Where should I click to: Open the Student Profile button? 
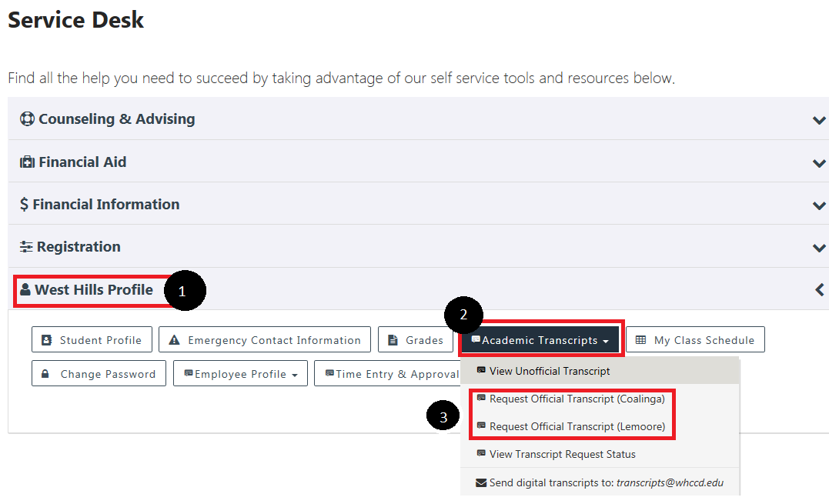point(92,339)
